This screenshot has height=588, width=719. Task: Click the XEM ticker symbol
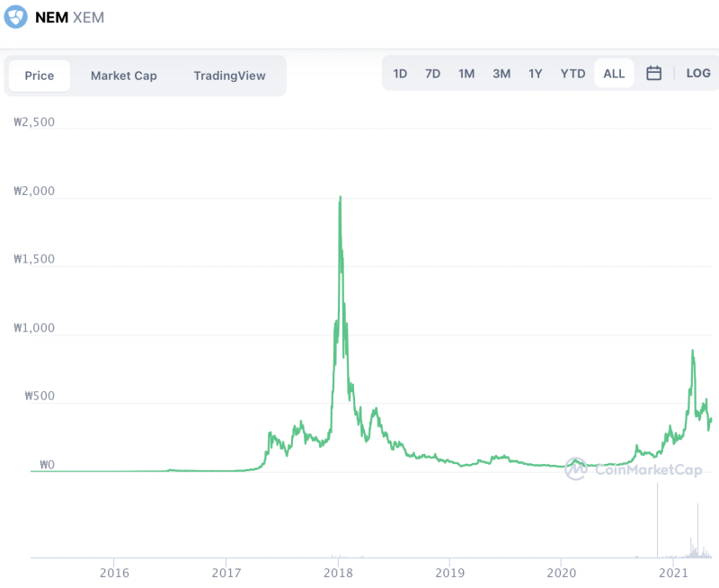[x=88, y=17]
